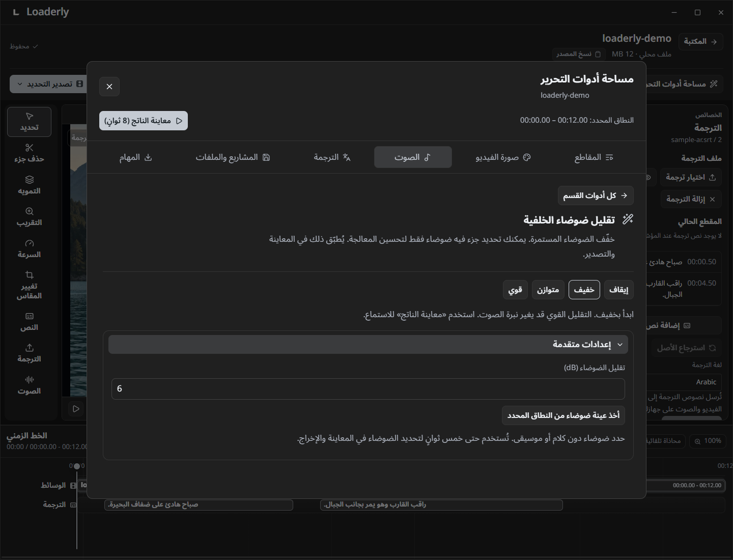Select the حذف جزء scissors tool

[29, 153]
